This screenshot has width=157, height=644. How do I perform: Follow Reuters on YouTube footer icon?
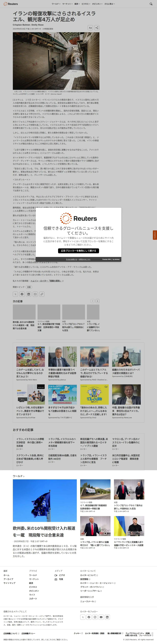pos(101,617)
